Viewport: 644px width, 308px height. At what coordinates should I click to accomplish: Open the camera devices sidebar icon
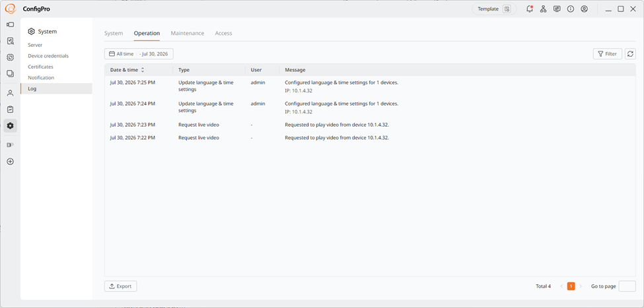tap(11, 24)
